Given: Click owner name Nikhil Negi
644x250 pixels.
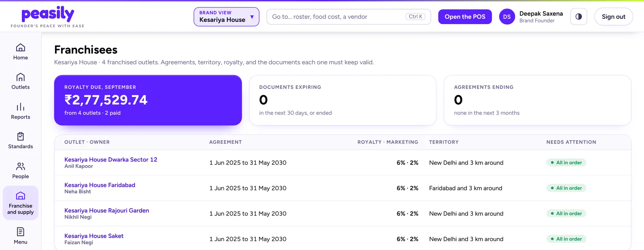Looking at the screenshot, I should coord(78,217).
